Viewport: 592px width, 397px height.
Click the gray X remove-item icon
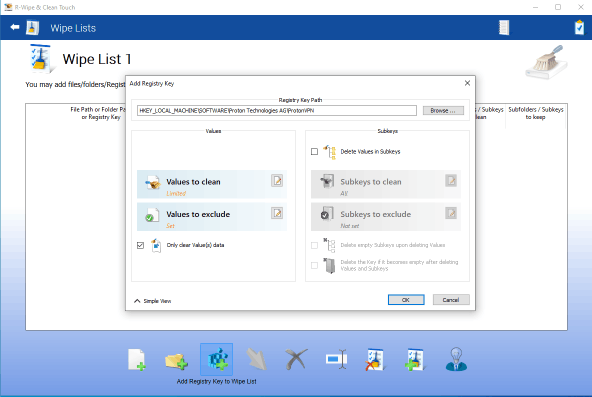[296, 359]
